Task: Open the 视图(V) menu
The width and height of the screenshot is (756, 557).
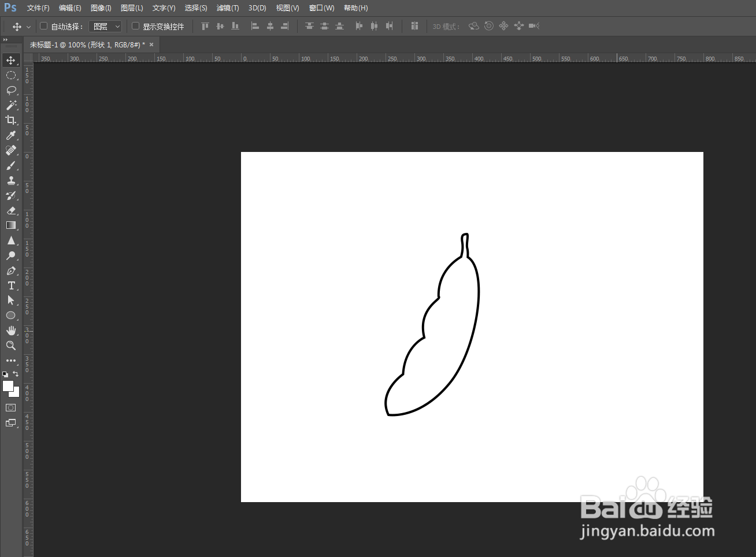Action: [287, 8]
